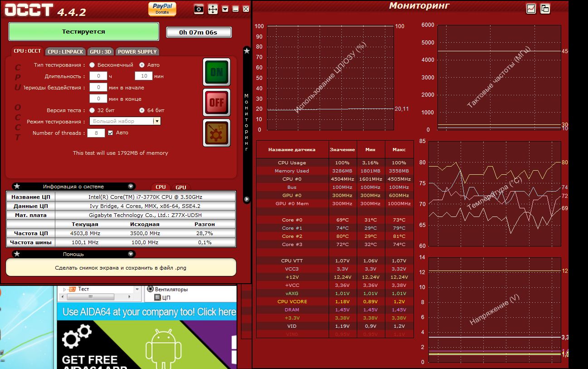The width and height of the screenshot is (588, 369).
Task: Collapse the Помощь section arrow
Action: [131, 254]
